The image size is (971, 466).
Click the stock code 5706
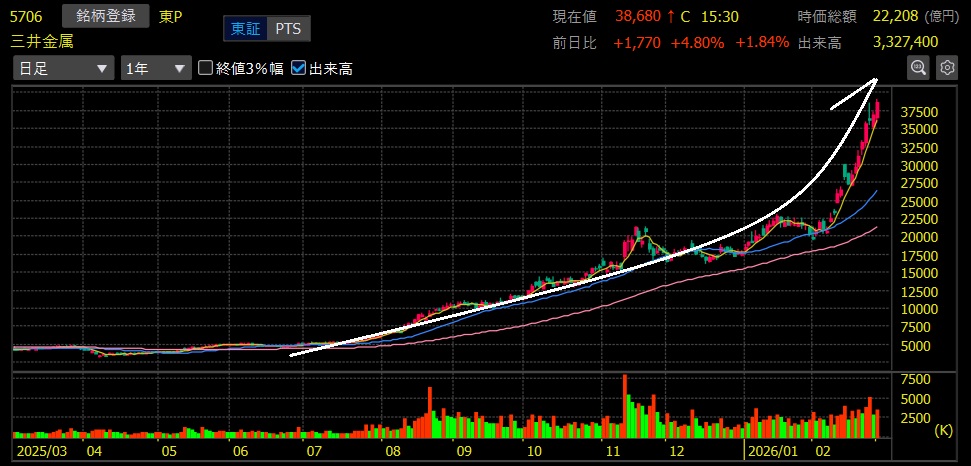point(26,17)
